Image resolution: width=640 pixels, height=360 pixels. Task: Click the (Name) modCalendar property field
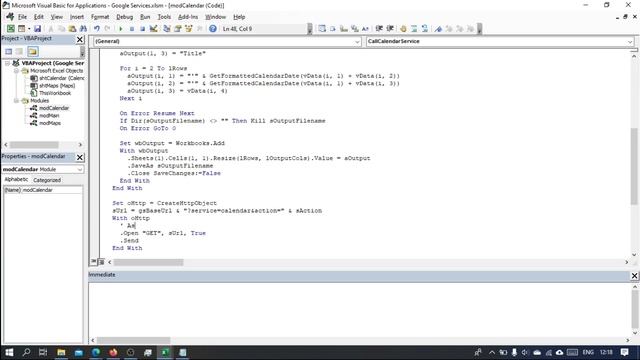tap(43, 190)
